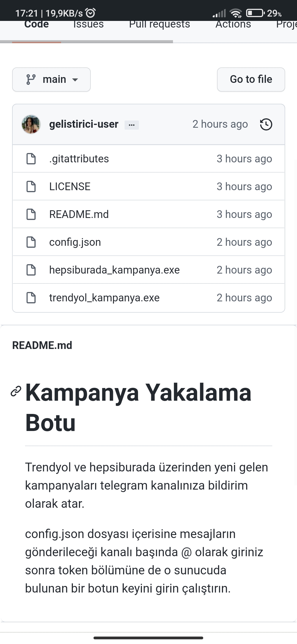Tap the trendyol_kampanya.exe file icon
Screen dimensions: 297x644
coord(31,298)
